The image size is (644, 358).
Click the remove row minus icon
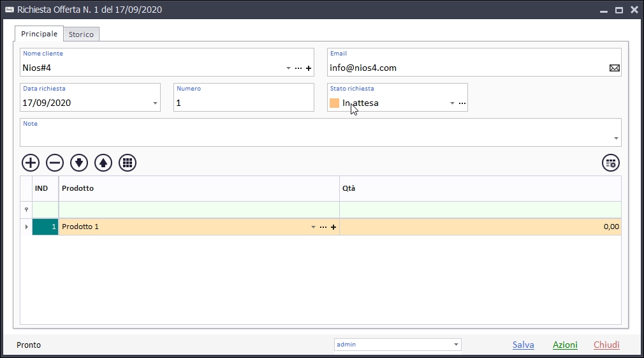click(55, 163)
